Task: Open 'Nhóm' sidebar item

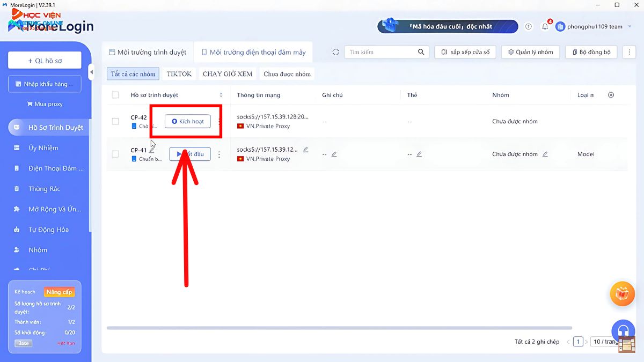Action: coord(32,250)
